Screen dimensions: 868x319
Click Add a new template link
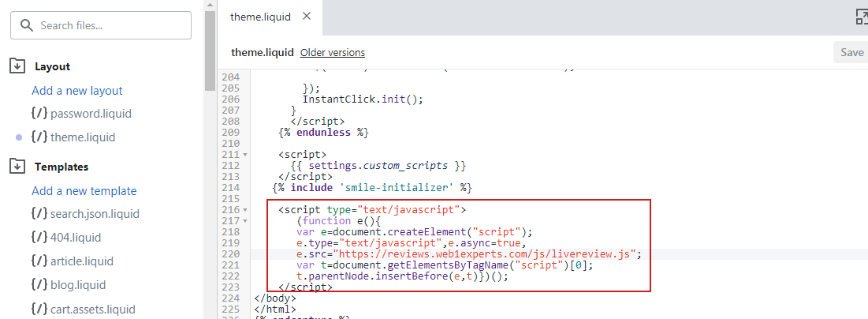pos(84,191)
